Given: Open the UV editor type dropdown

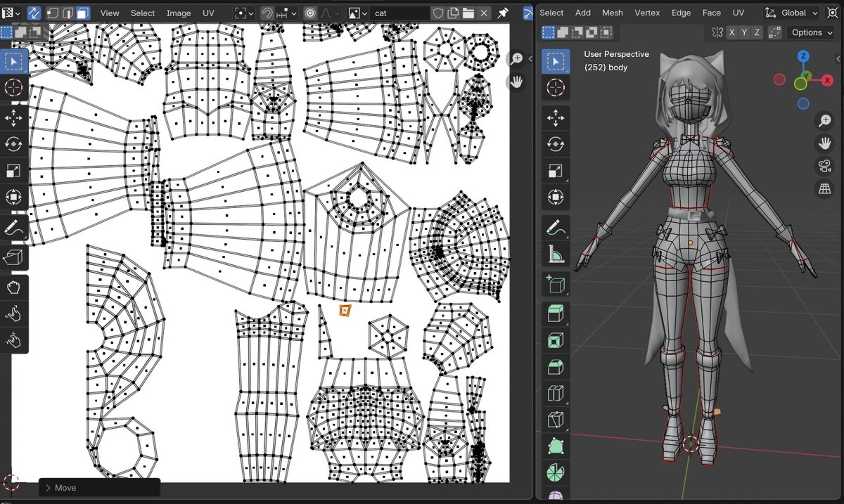Looking at the screenshot, I should (13, 13).
